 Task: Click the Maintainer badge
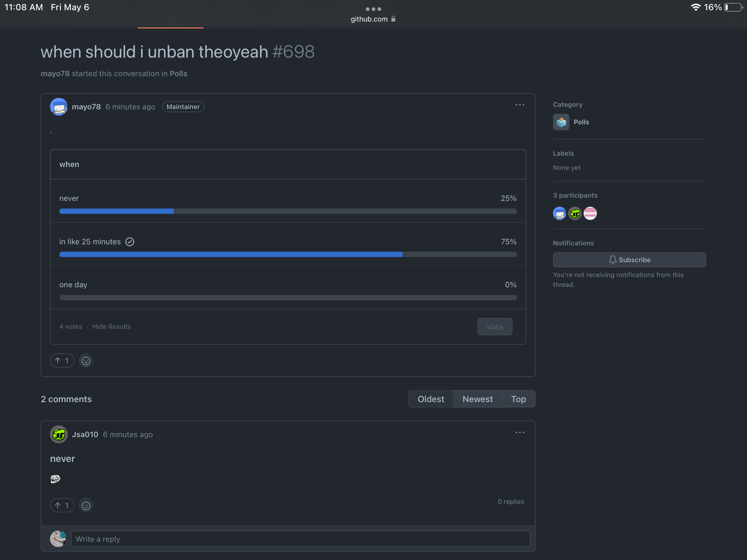pos(183,107)
